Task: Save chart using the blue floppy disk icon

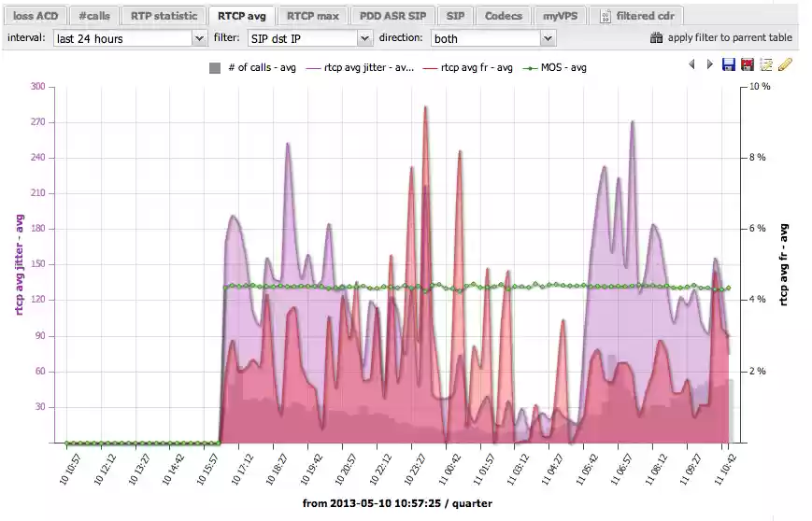Action: pos(729,64)
